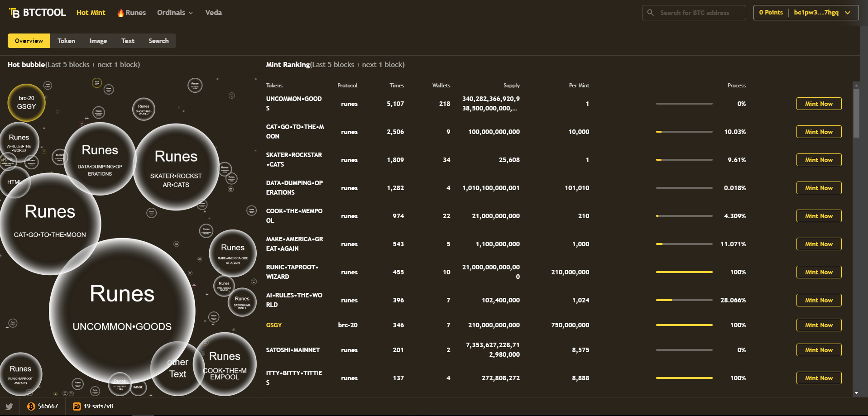This screenshot has height=416, width=868.
Task: Click the Runes flame icon in the nav
Action: (x=120, y=13)
